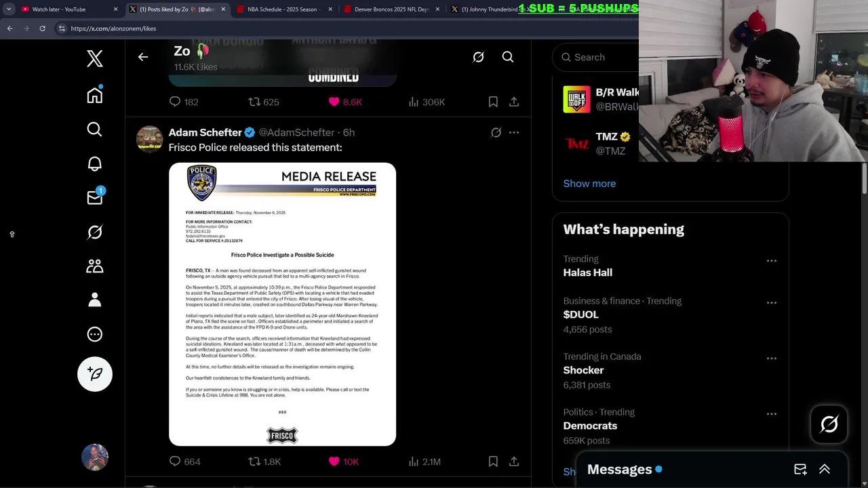The width and height of the screenshot is (868, 488).
Task: Open Democrats trending topic
Action: tap(590, 426)
